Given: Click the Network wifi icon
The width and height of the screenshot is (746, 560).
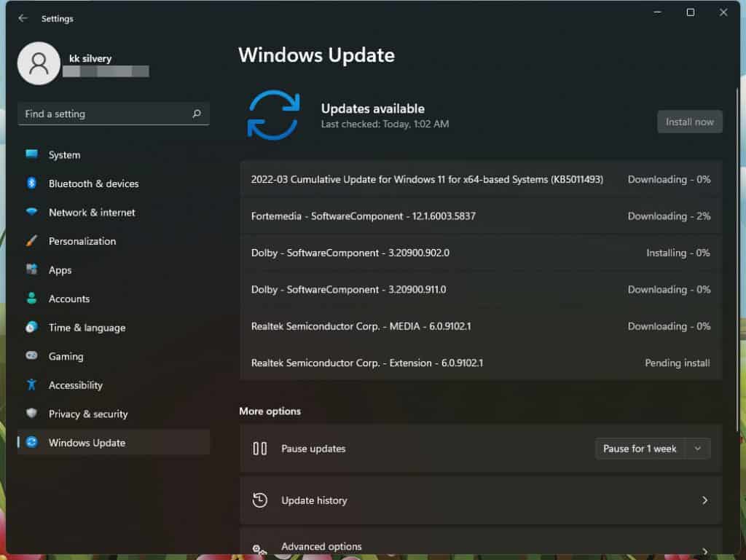Looking at the screenshot, I should [x=32, y=211].
